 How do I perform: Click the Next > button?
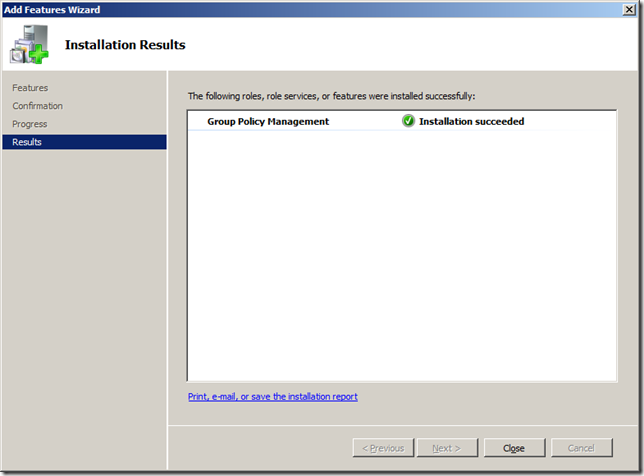[x=446, y=448]
